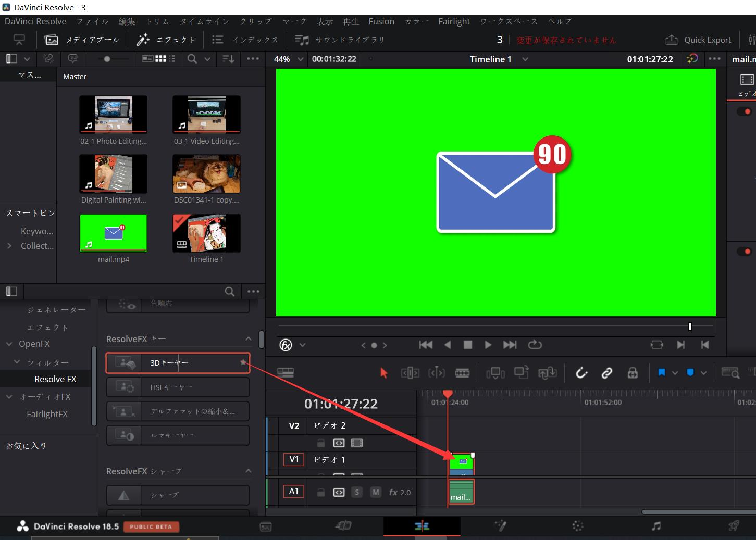Click the linked selection chain icon

coord(606,373)
